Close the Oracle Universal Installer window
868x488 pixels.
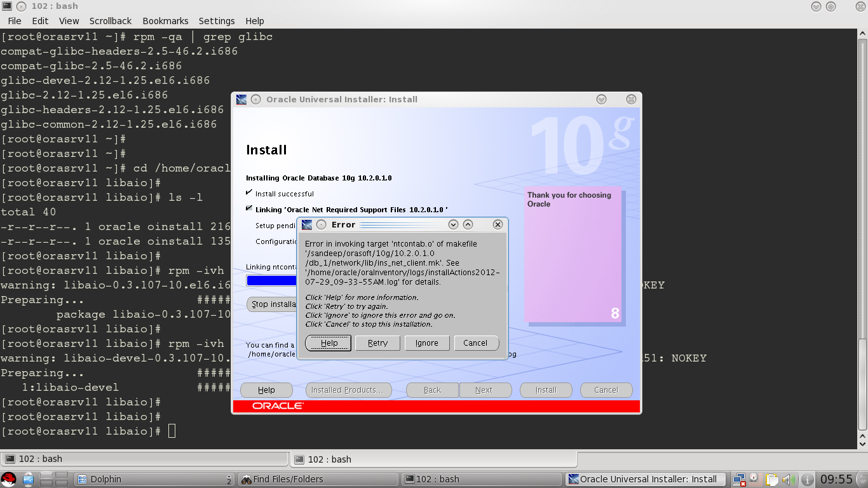(631, 99)
